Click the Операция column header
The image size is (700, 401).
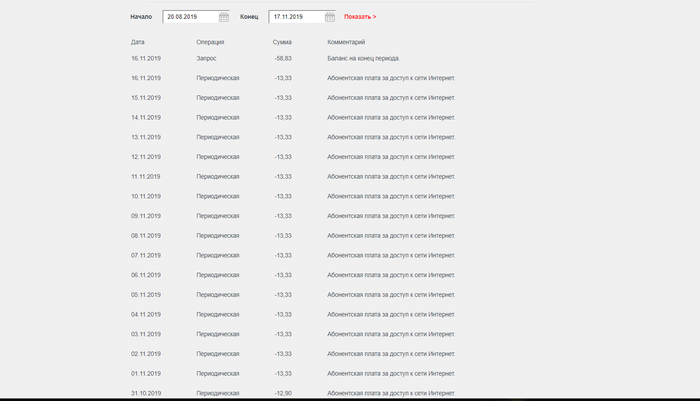[x=210, y=42]
